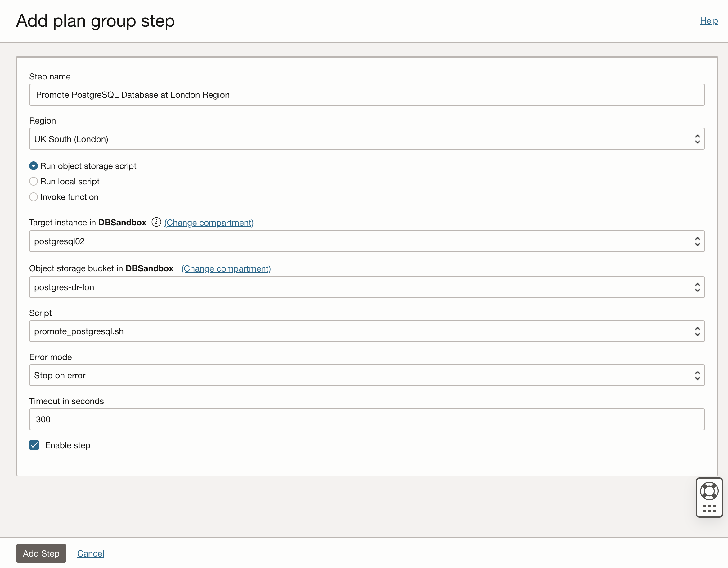Image resolution: width=728 pixels, height=568 pixels.
Task: Click the grid dots on help widget
Action: click(x=709, y=508)
